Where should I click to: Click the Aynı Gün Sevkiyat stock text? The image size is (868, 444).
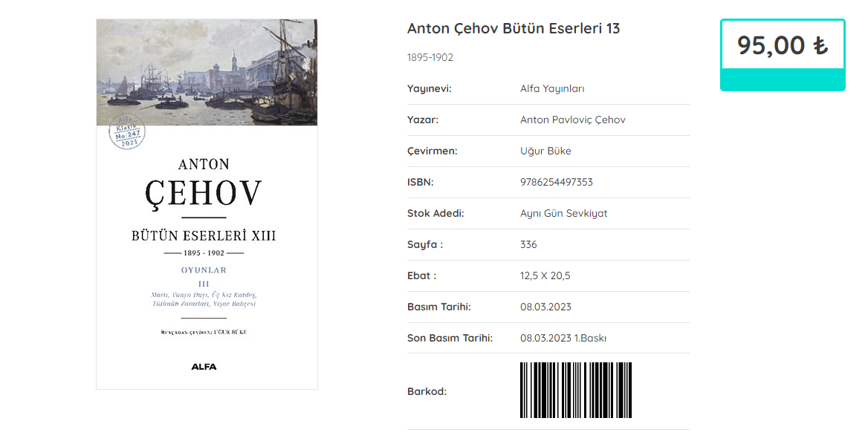click(x=563, y=214)
